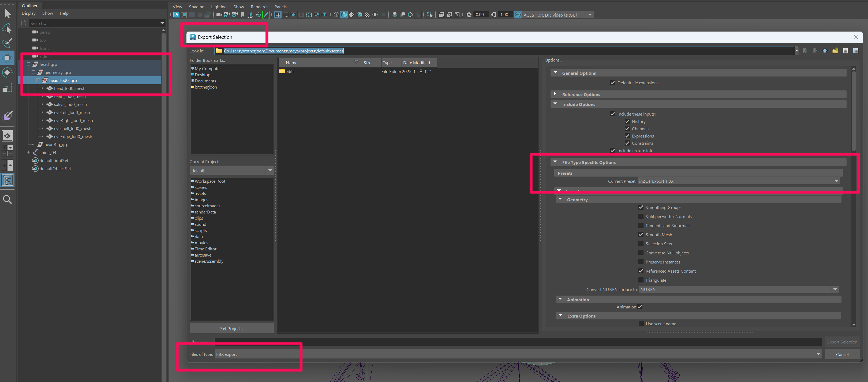
Task: Click the viewport lightbulb lighting icon
Action: (x=375, y=15)
